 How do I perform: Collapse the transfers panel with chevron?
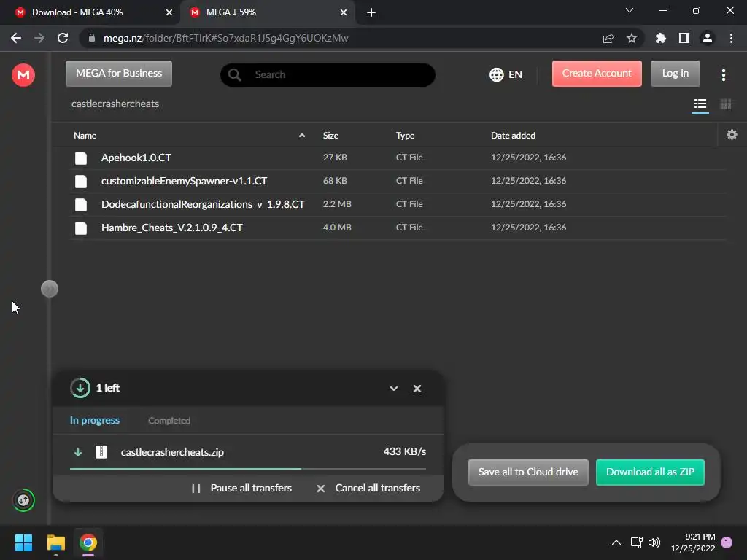tap(393, 389)
